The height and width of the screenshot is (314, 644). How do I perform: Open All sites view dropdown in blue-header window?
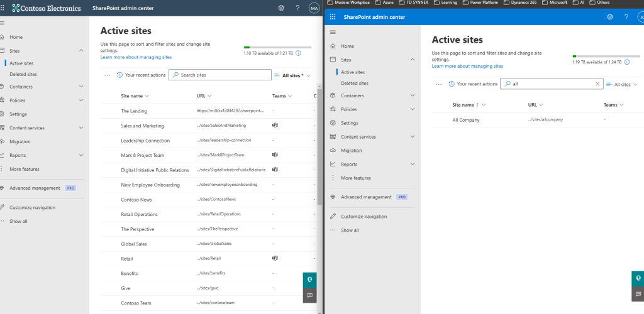(622, 84)
